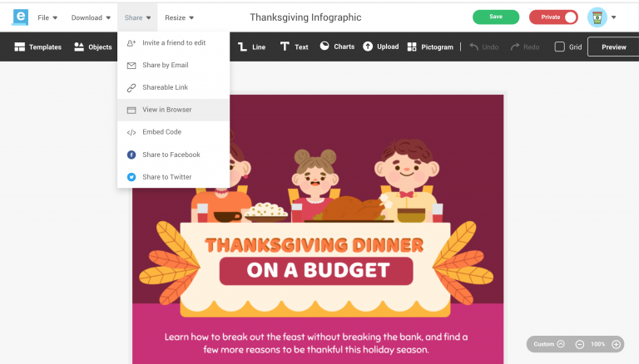This screenshot has height=364, width=639.
Task: Open the Templates panel
Action: pos(37,47)
